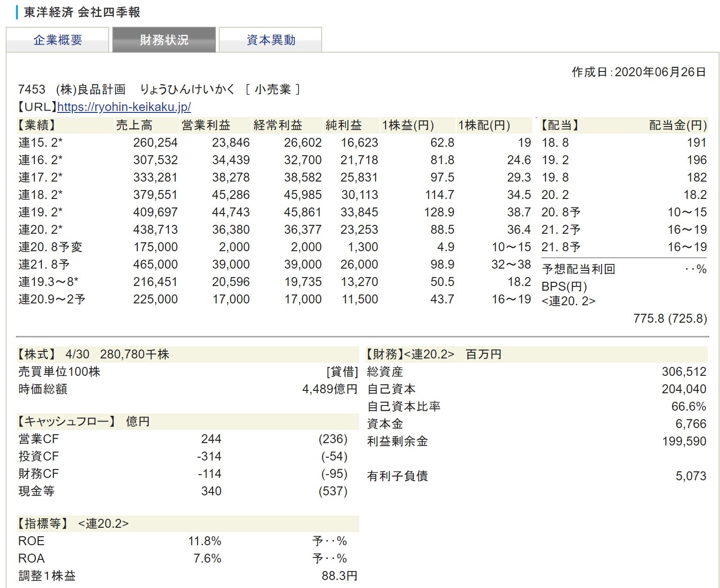The image size is (720, 588).
Task: Click the 売買単位100株 text
Action: 59,372
